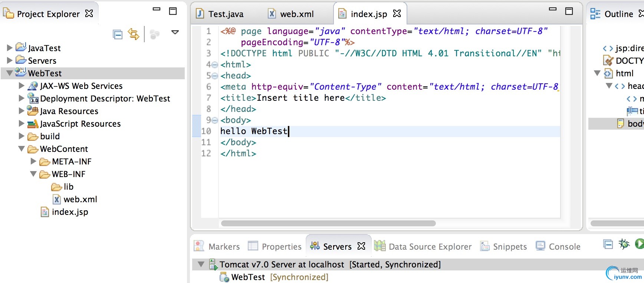Open the Console tab
Image resolution: width=644 pixels, height=283 pixels.
558,246
